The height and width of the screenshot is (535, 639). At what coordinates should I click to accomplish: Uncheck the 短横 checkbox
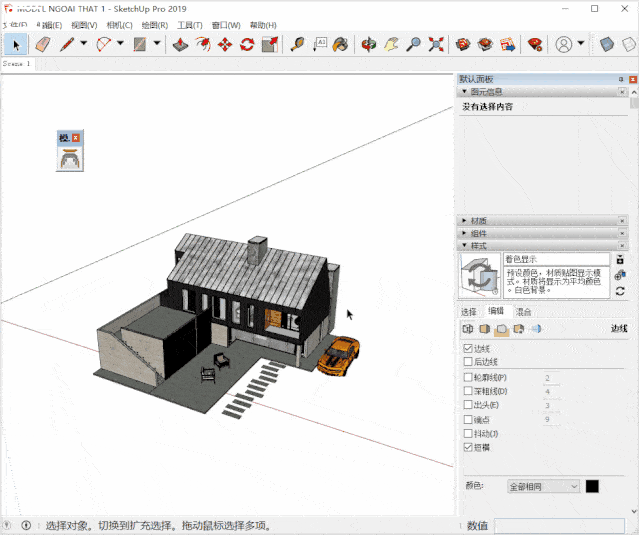point(468,447)
